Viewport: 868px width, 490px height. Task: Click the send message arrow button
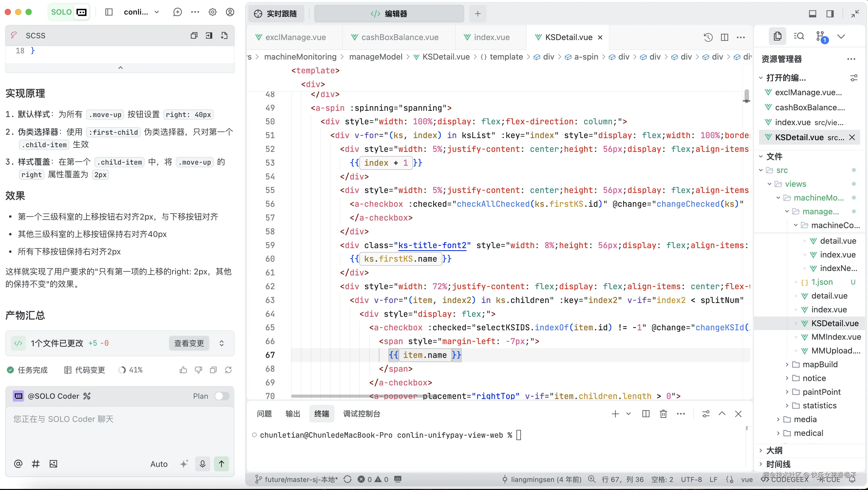point(221,464)
